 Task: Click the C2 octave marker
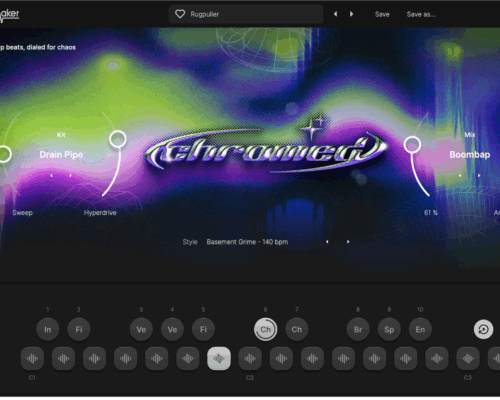pyautogui.click(x=250, y=378)
